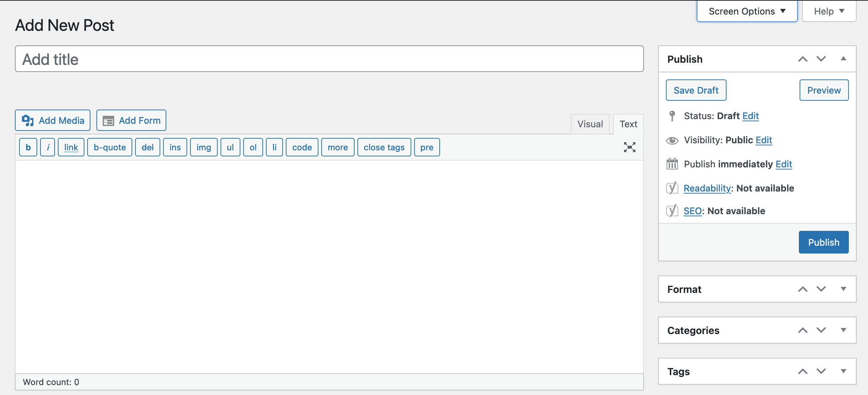
Task: Click the Add Media icon
Action: (x=28, y=120)
